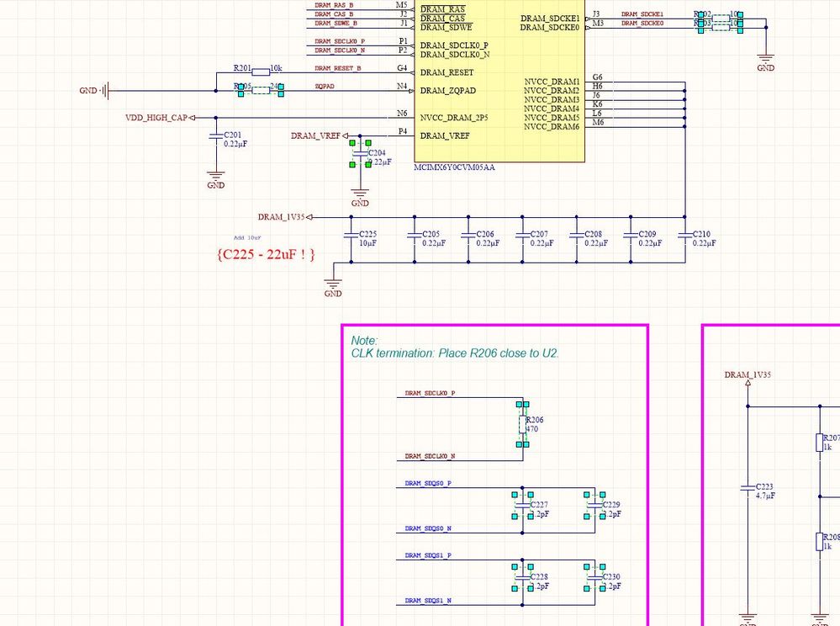Image resolution: width=840 pixels, height=626 pixels.
Task: Click the GND symbol under capacitor bank
Action: tap(333, 288)
